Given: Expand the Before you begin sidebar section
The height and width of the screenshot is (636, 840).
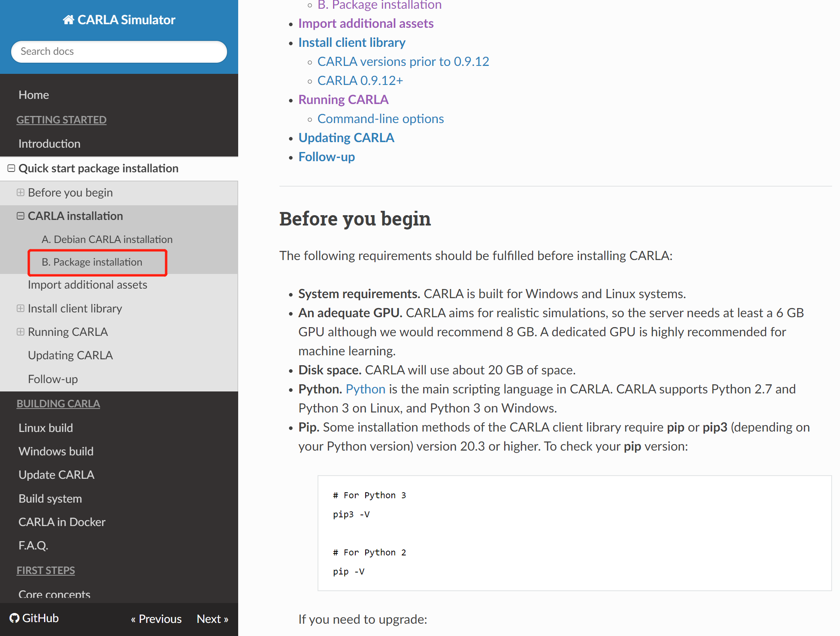Looking at the screenshot, I should click(x=21, y=193).
